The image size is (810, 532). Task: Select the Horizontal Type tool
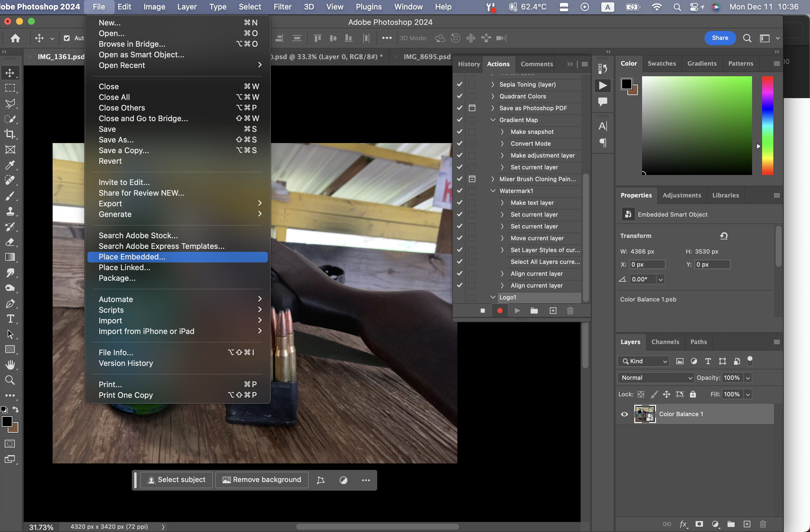tap(10, 319)
